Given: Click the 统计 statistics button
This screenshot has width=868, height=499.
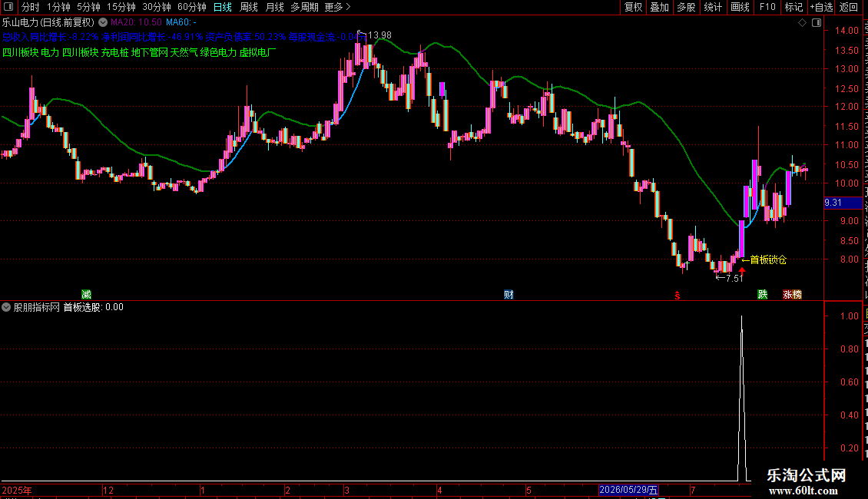Looking at the screenshot, I should tap(712, 7).
